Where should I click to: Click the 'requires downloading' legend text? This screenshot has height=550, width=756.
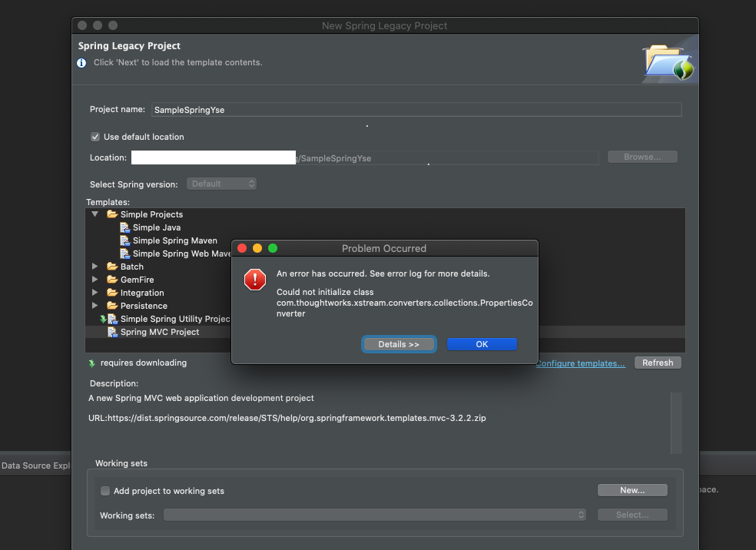coord(143,363)
